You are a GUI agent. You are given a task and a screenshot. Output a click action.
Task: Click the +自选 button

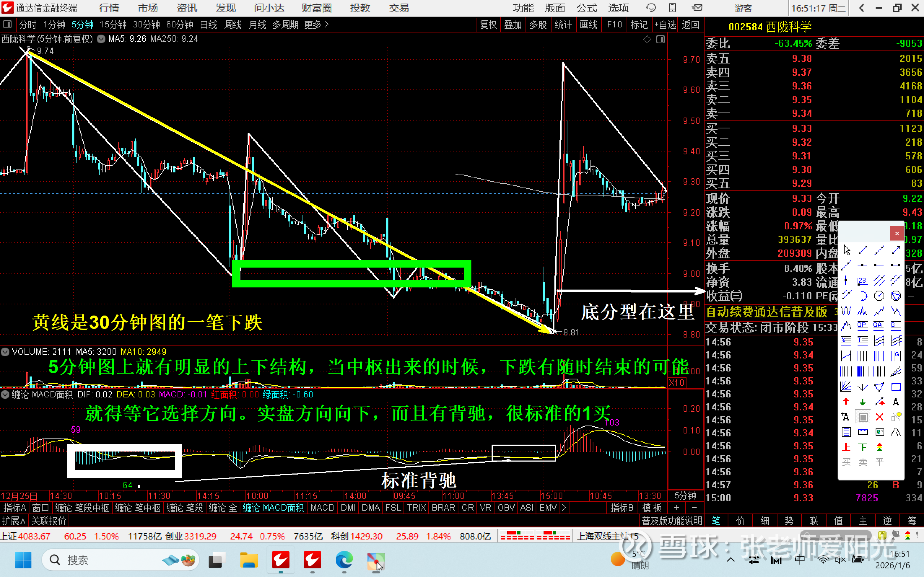point(665,25)
